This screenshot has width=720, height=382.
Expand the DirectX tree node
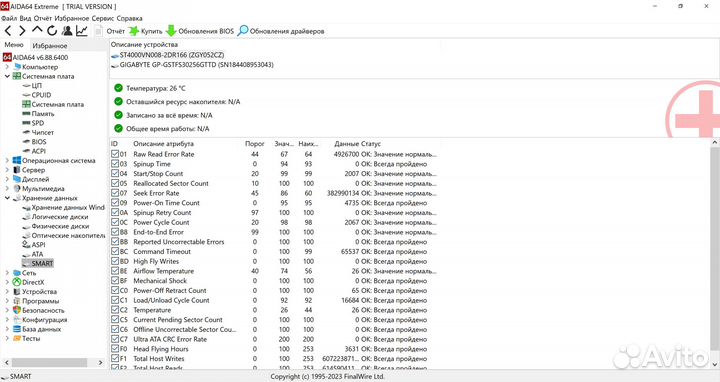(x=7, y=282)
